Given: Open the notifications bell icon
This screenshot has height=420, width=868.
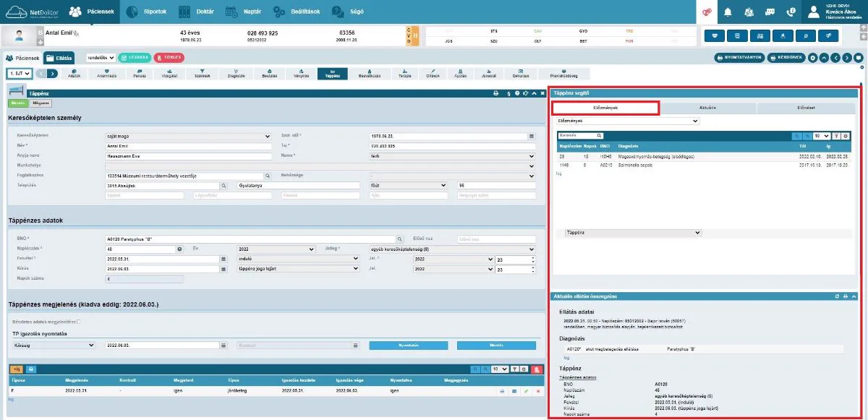Looking at the screenshot, I should click(728, 12).
